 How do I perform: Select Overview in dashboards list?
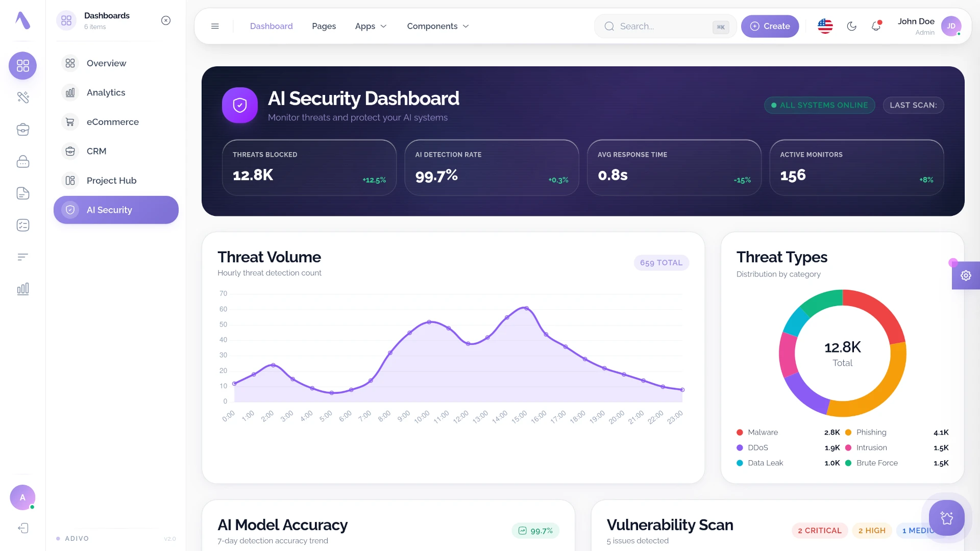point(116,63)
